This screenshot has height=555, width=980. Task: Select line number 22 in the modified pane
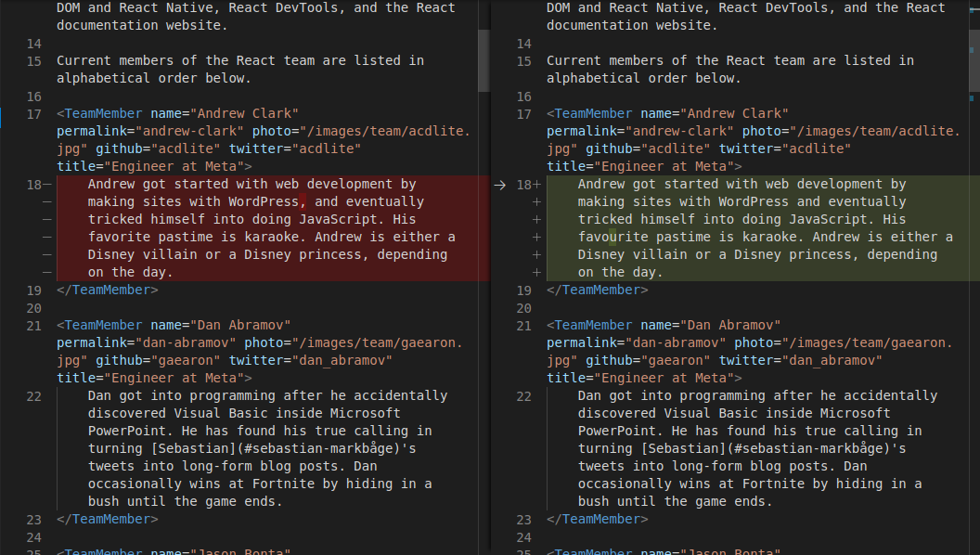[x=523, y=396]
